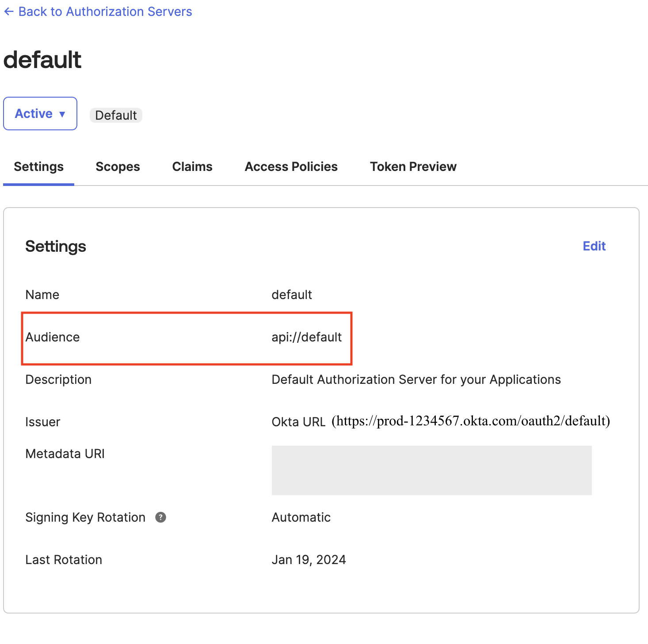Click the Settings panel heading
Screen dimensions: 648x644
point(56,246)
